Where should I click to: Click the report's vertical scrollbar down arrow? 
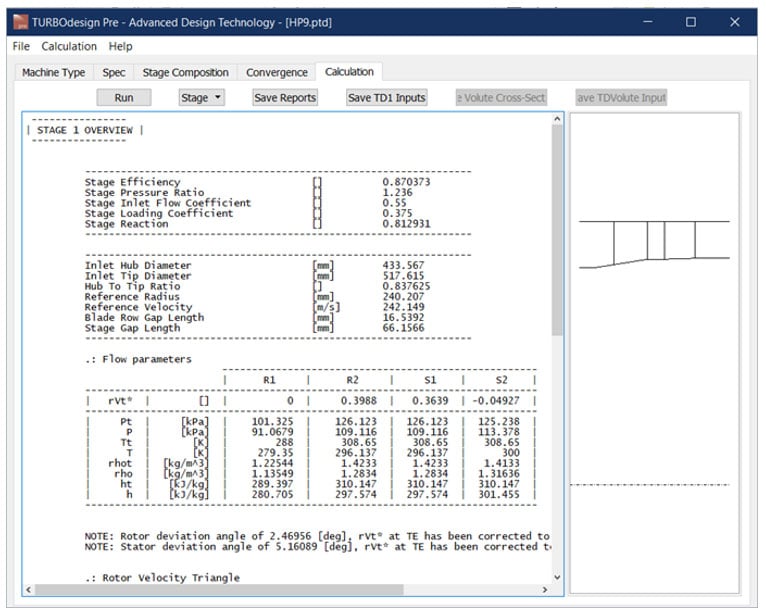pyautogui.click(x=556, y=575)
